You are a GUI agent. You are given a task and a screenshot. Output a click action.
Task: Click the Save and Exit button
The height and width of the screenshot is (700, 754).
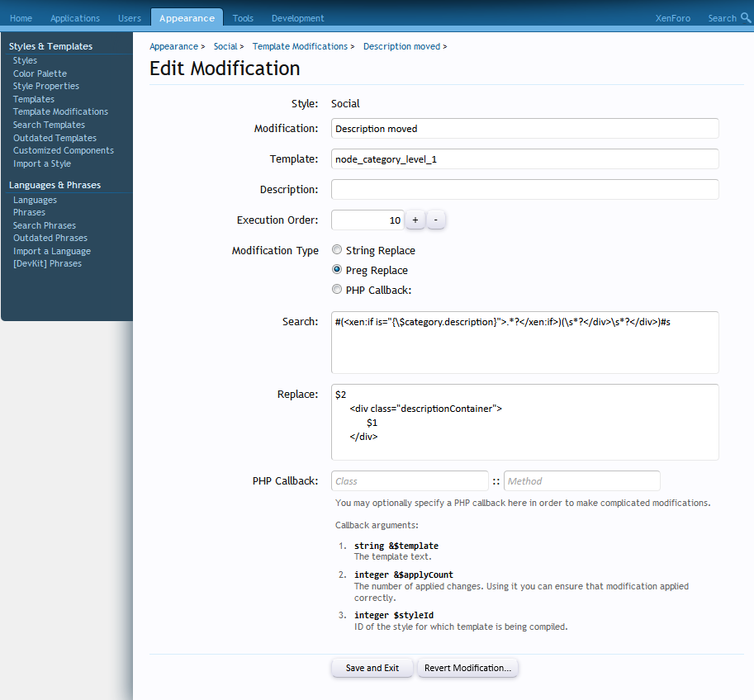(x=372, y=668)
